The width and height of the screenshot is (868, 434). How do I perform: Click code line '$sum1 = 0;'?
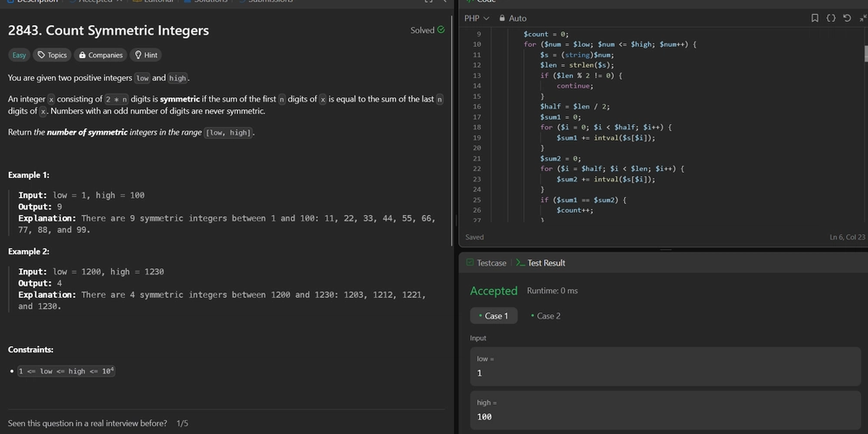click(561, 117)
